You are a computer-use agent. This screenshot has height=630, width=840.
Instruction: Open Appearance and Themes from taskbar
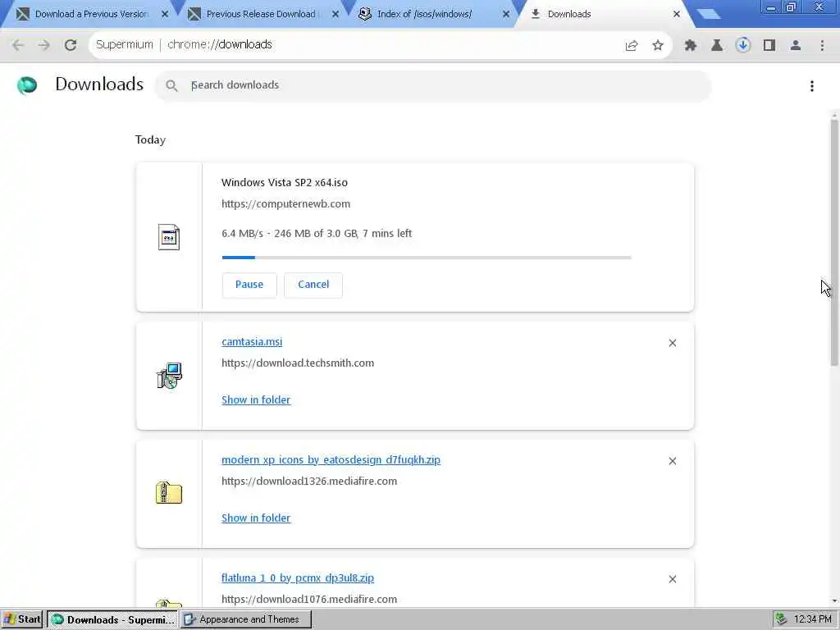[x=245, y=619]
